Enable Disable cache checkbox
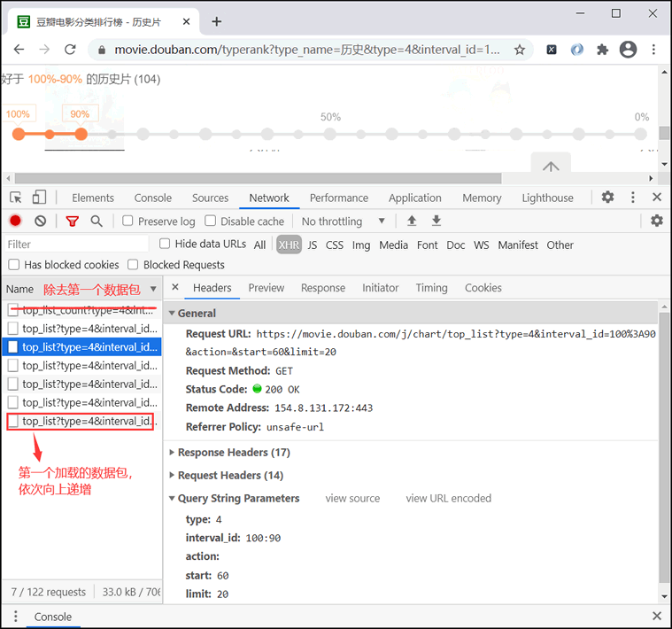 [x=210, y=221]
